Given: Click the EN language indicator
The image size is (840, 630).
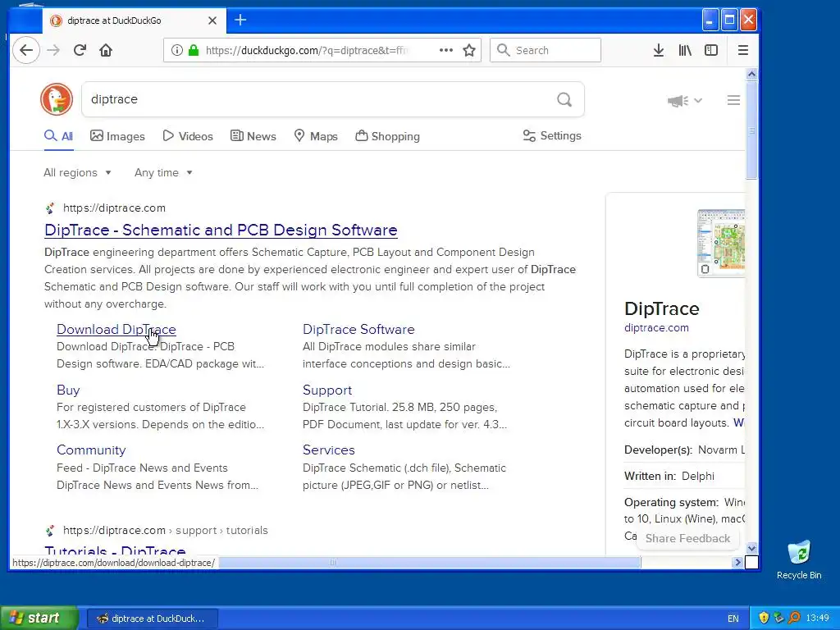Looking at the screenshot, I should point(733,619).
